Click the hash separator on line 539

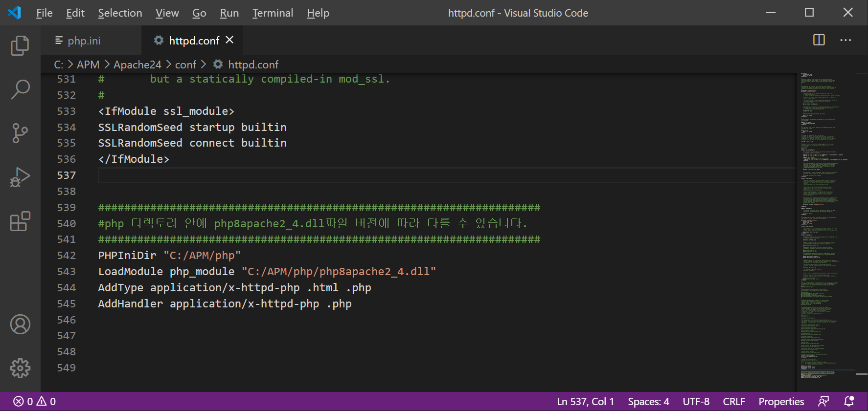(319, 207)
